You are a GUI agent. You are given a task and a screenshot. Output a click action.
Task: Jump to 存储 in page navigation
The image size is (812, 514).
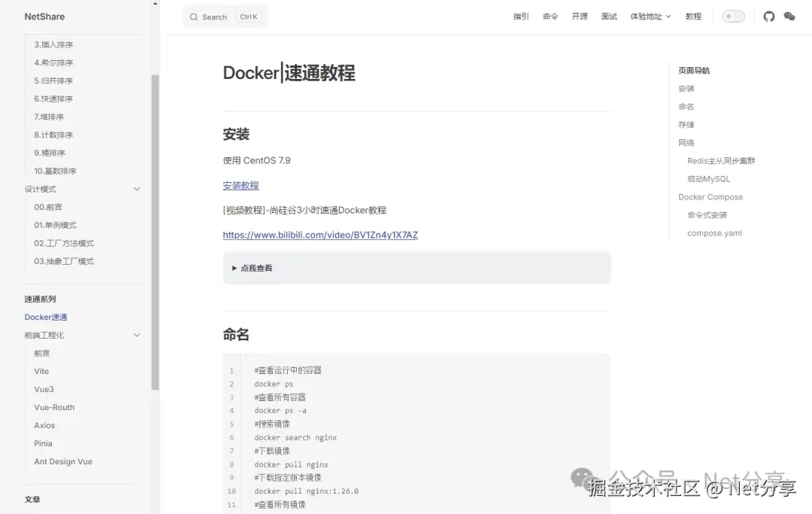686,125
